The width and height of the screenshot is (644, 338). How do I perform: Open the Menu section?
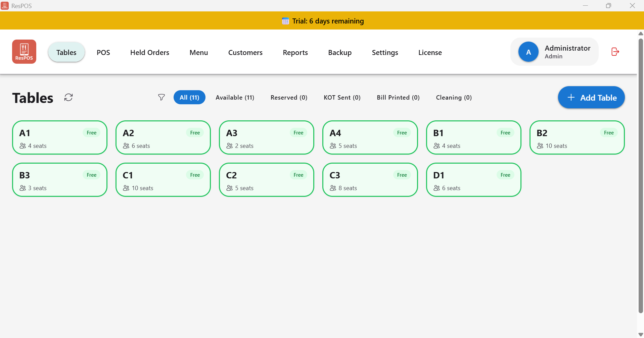click(199, 52)
